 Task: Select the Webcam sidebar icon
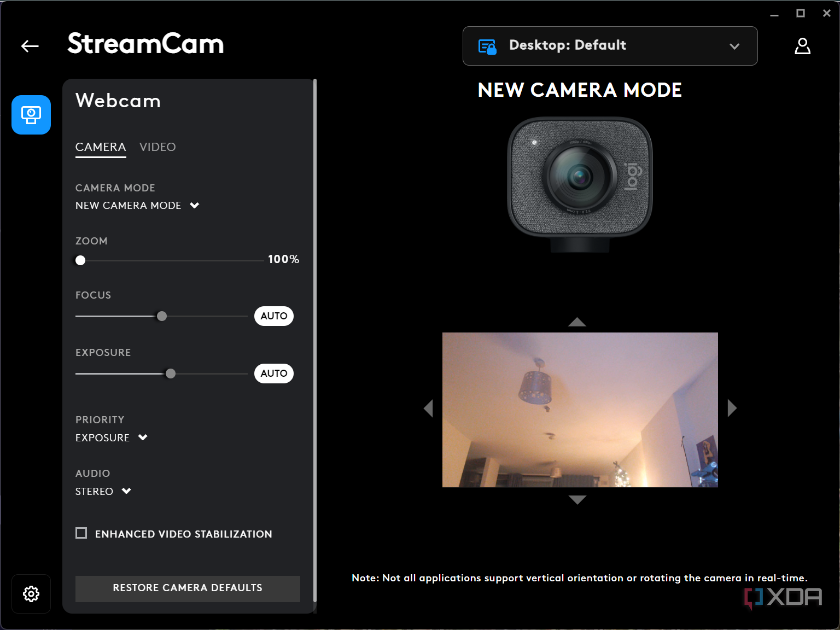(31, 115)
